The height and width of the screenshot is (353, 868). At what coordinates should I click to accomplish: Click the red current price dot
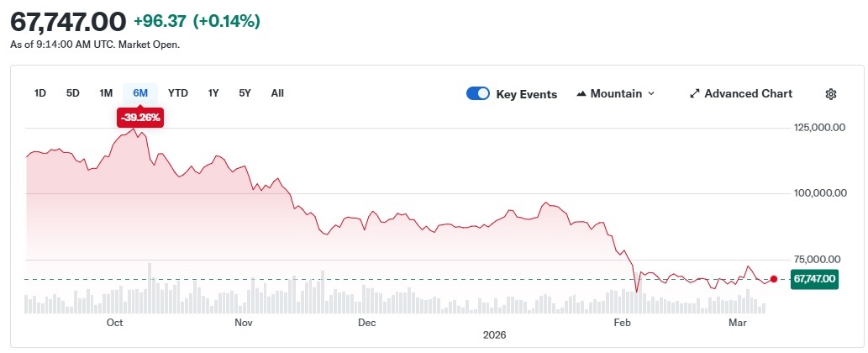coord(774,278)
